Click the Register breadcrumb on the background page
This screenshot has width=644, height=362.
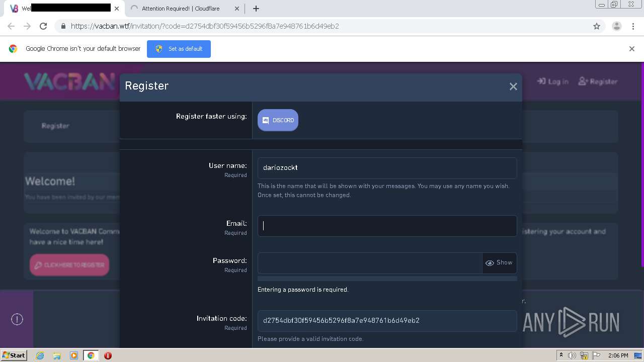click(x=55, y=126)
